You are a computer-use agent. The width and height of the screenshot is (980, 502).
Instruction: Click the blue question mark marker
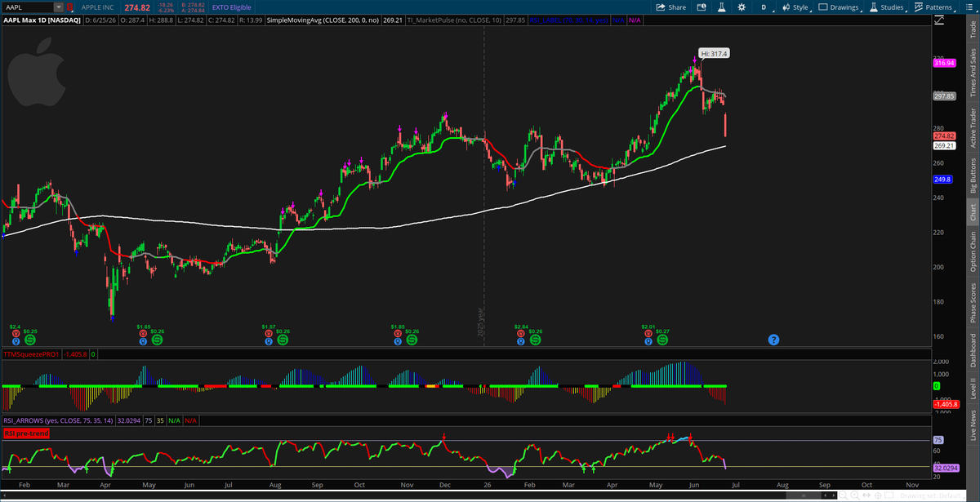[773, 339]
